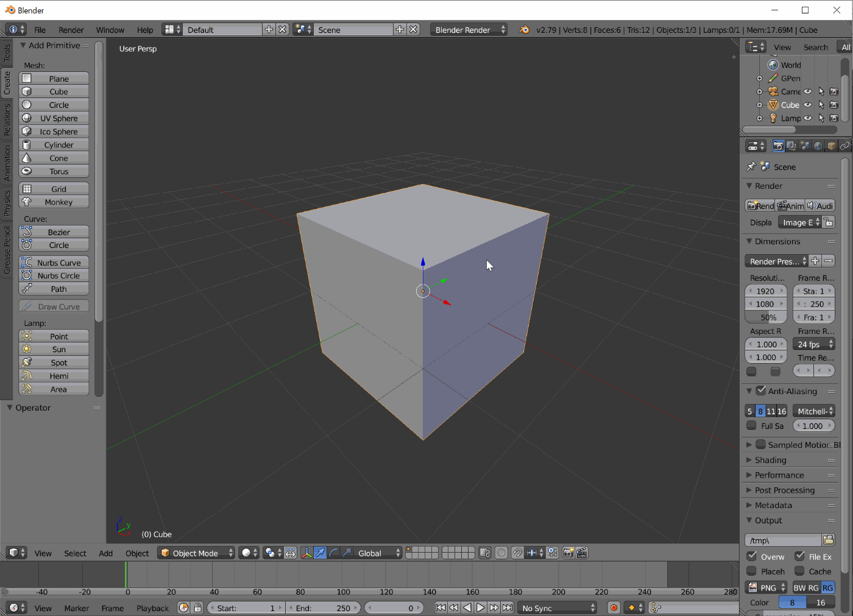
Task: Toggle the Overwrite checkbox
Action: tap(752, 556)
